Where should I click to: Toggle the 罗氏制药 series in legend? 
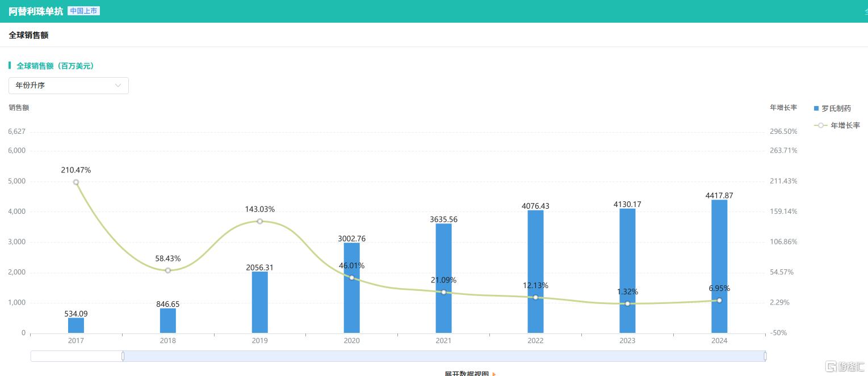(836, 108)
